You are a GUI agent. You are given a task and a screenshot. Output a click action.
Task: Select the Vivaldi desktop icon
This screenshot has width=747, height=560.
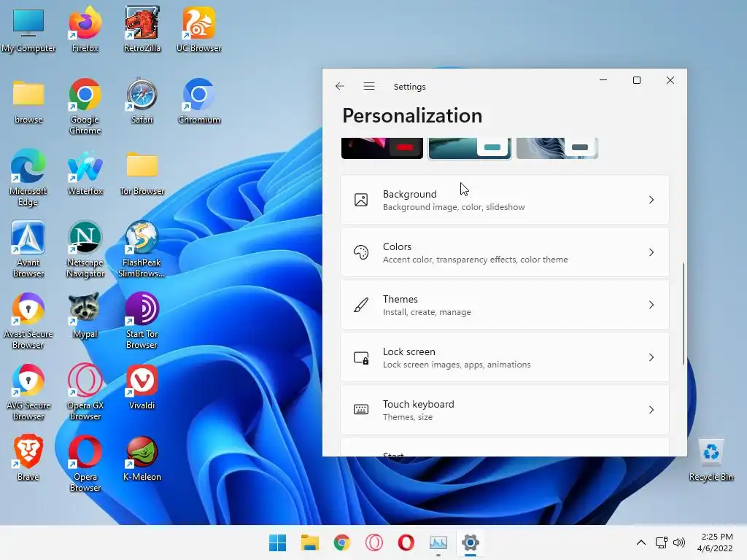click(x=142, y=387)
